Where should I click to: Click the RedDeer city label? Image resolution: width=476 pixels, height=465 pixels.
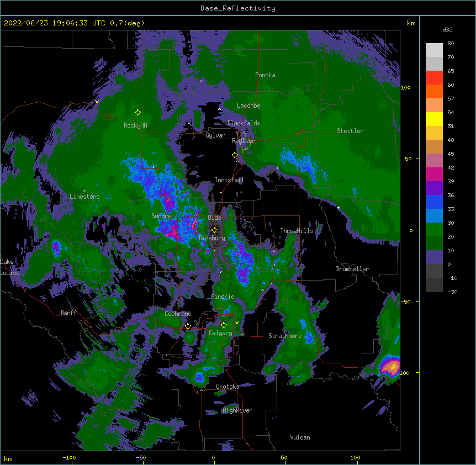click(244, 141)
